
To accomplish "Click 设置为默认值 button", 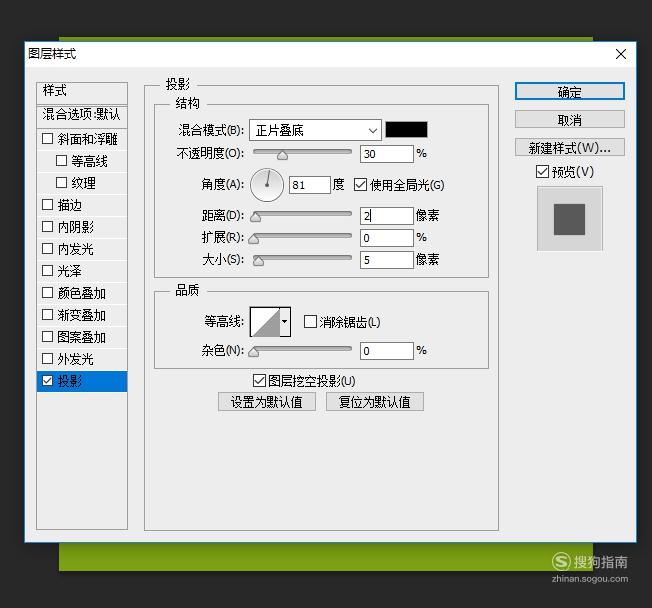I will 267,402.
